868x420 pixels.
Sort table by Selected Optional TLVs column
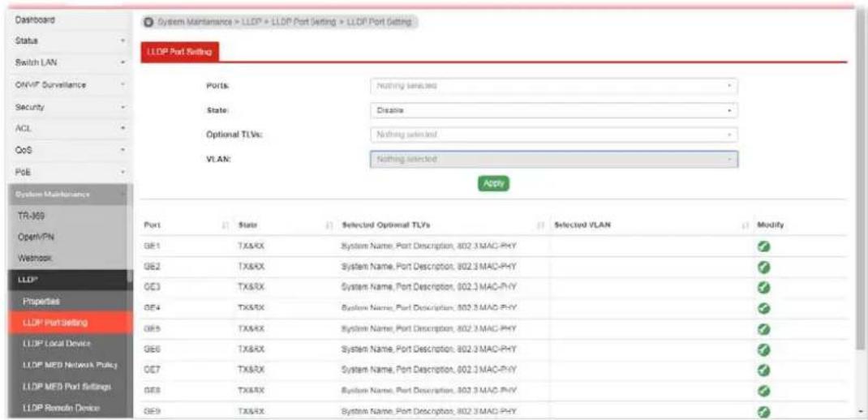[541, 225]
